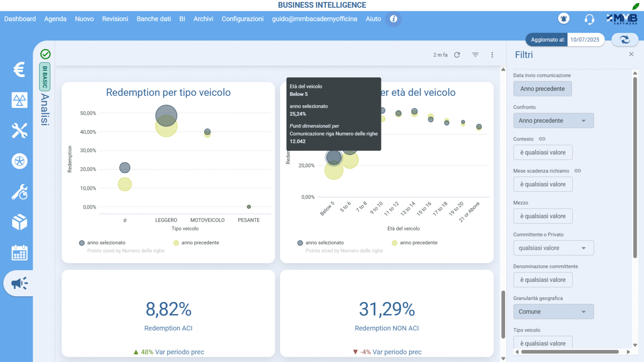
Task: Click the wrench and screwdriver sidebar icon
Action: point(19,131)
